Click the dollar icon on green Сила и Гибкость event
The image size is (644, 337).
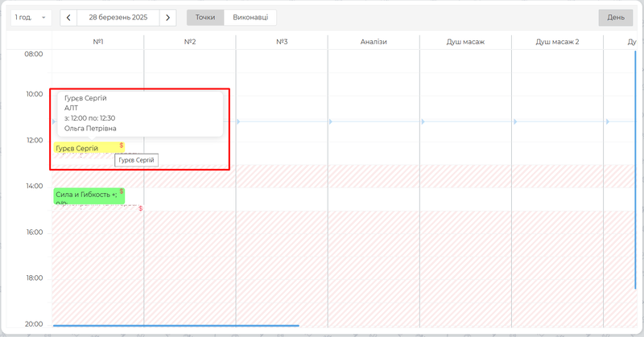coord(121,191)
